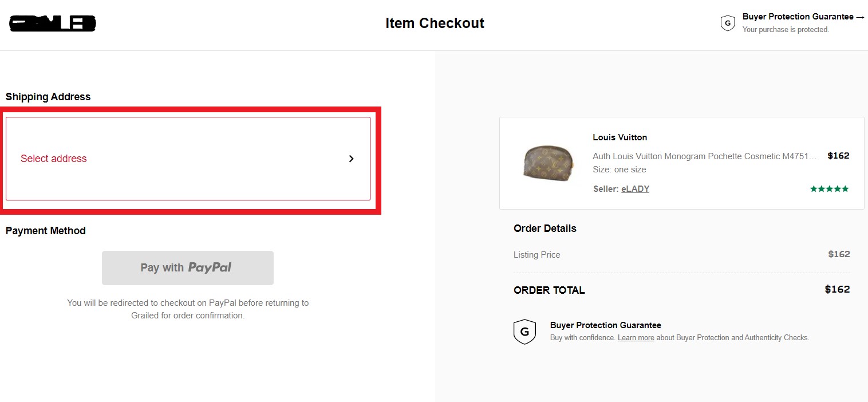Click the Order Details heading

pos(545,228)
